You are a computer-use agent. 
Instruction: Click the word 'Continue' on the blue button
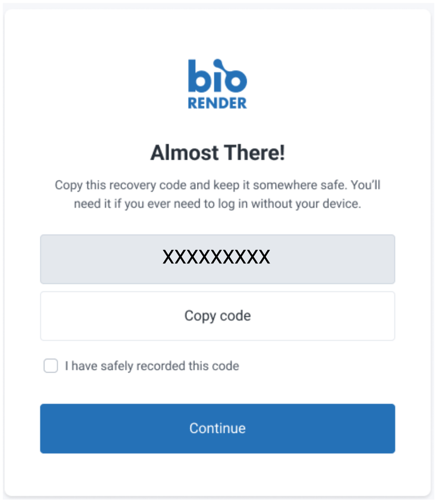[x=218, y=428]
